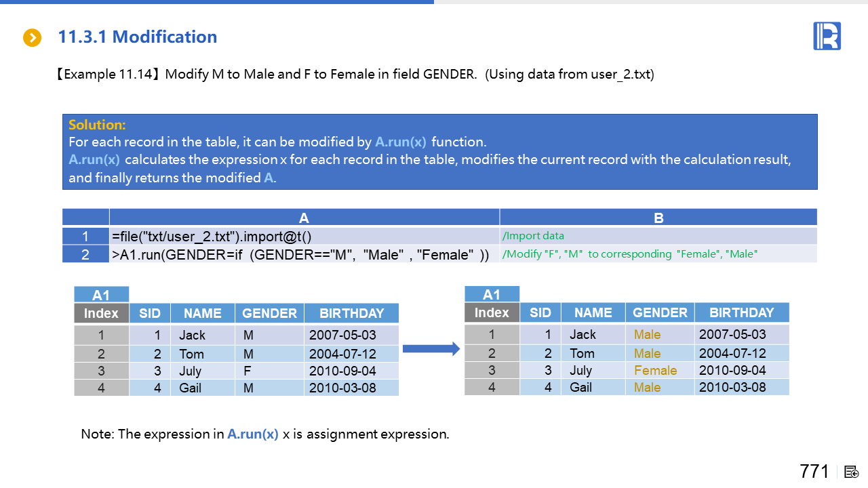Select row 2 header in code grid
This screenshot has width=868, height=488.
85,254
